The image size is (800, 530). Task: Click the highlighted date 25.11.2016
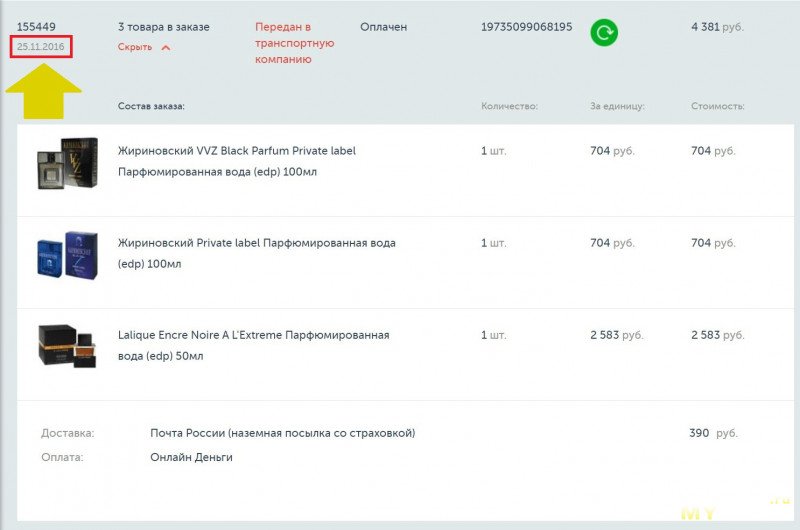coord(41,46)
